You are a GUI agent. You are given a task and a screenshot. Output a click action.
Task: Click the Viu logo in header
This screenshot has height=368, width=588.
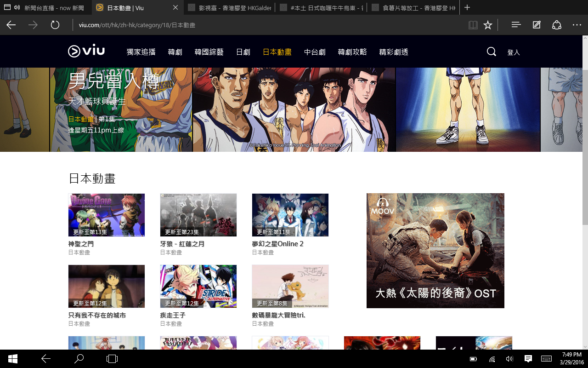(x=86, y=52)
